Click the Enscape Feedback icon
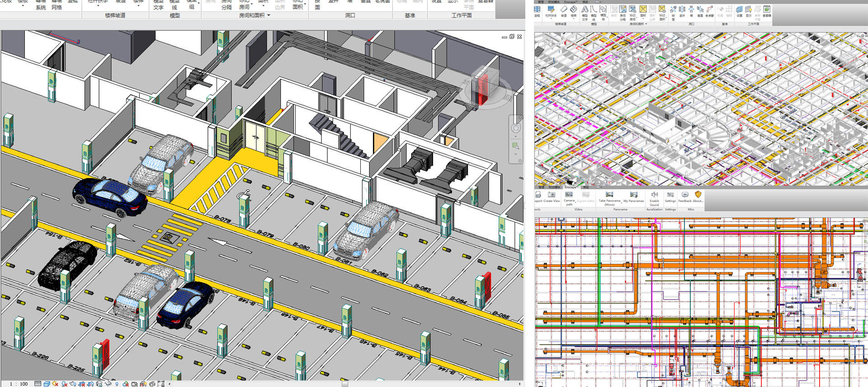 [x=685, y=195]
